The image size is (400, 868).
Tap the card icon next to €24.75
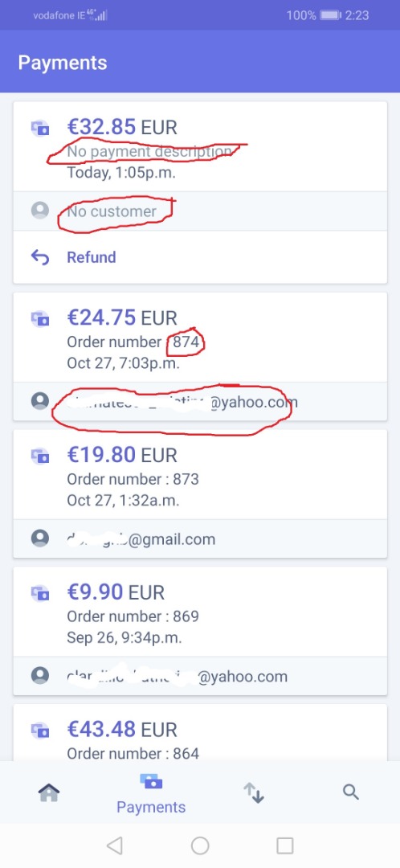[40, 319]
